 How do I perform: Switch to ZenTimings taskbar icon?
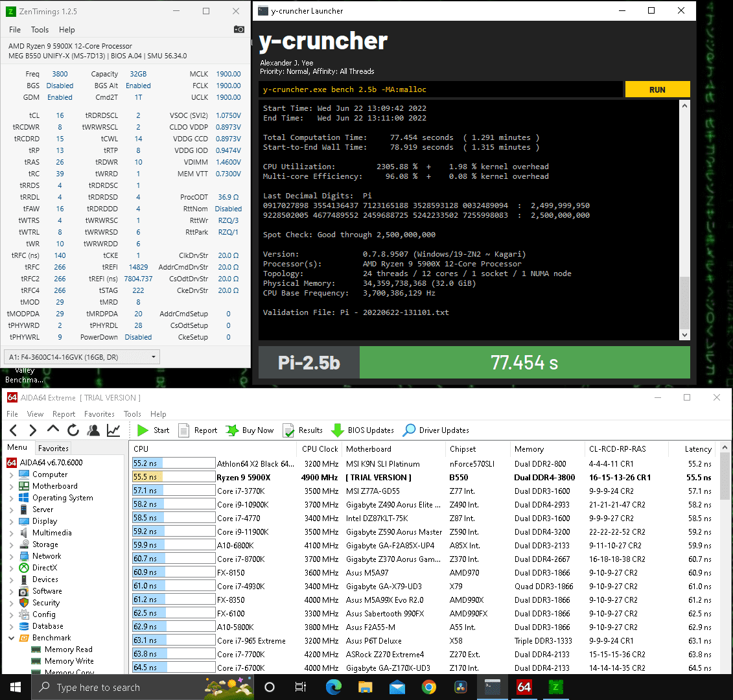(556, 688)
